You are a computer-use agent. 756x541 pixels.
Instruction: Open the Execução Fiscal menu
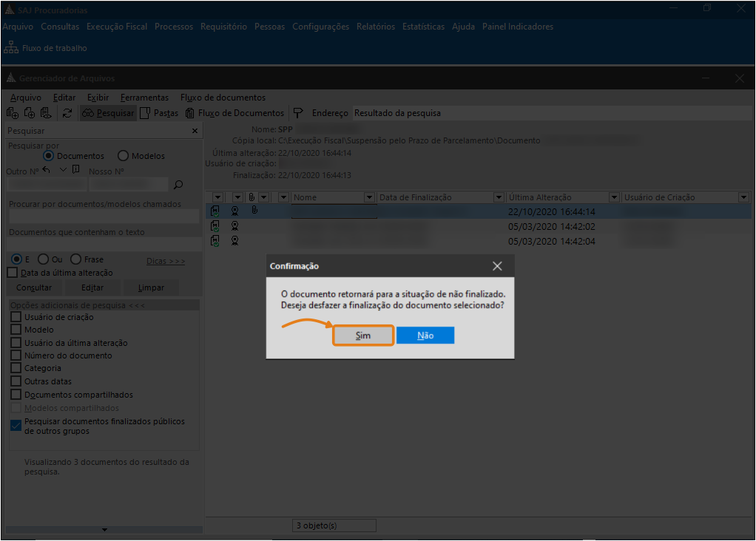click(x=117, y=27)
